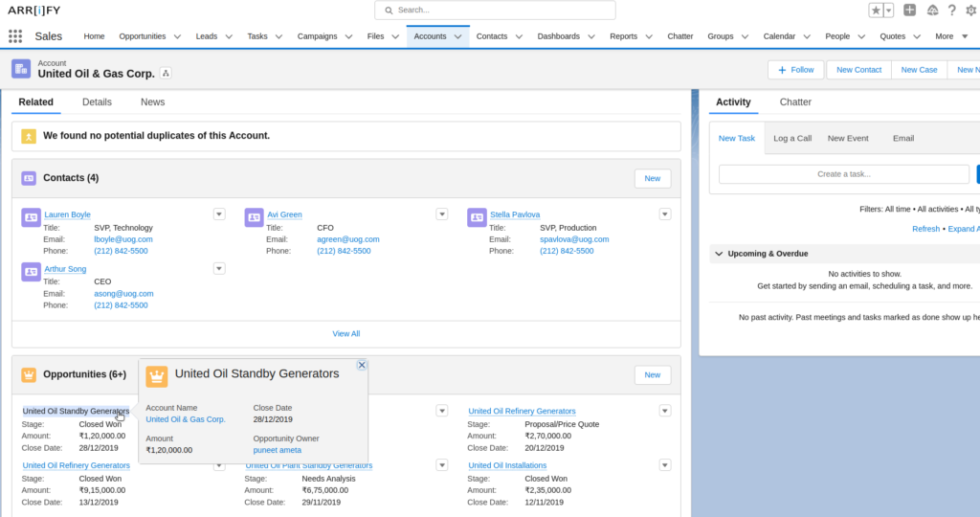
Task: Click the Create a task input field
Action: (843, 174)
